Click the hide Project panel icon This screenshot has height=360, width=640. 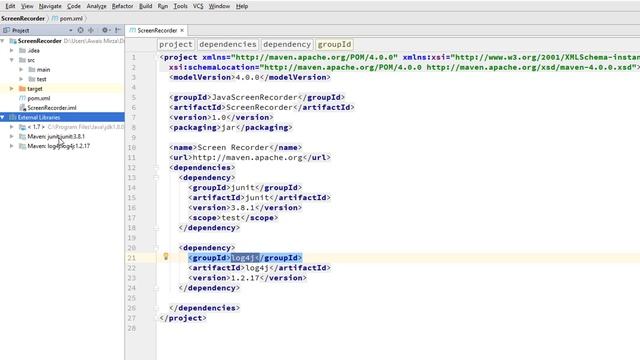point(118,30)
